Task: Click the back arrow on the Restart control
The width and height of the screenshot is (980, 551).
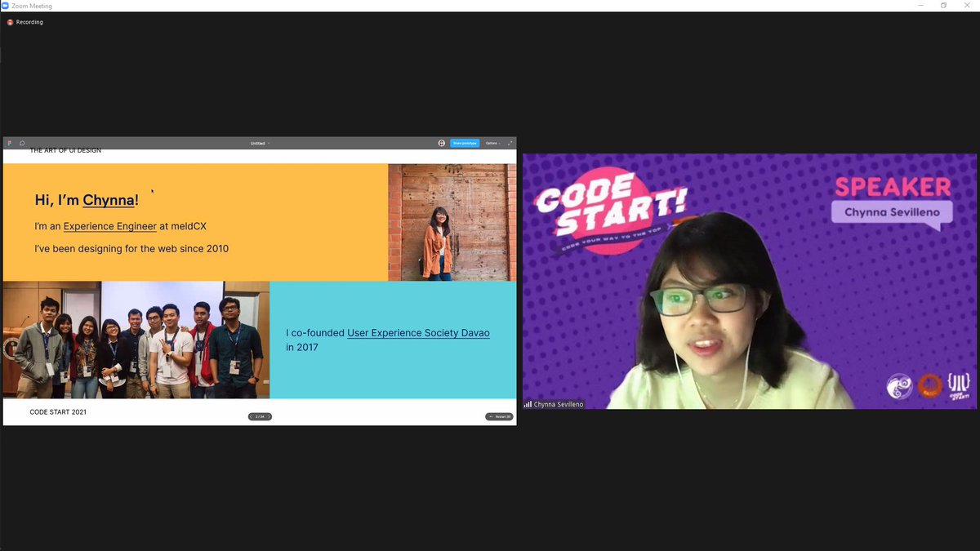Action: [490, 415]
